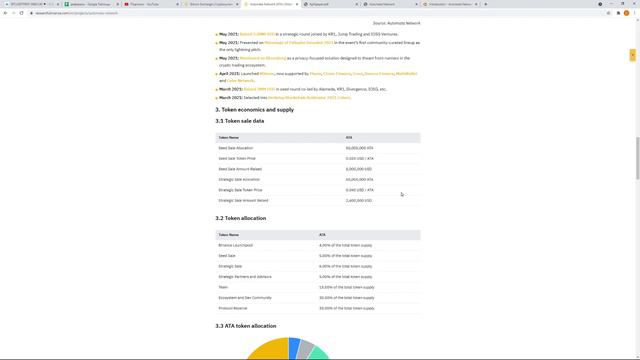Select the 'Strategic Sale Allocation' row label

239,180
